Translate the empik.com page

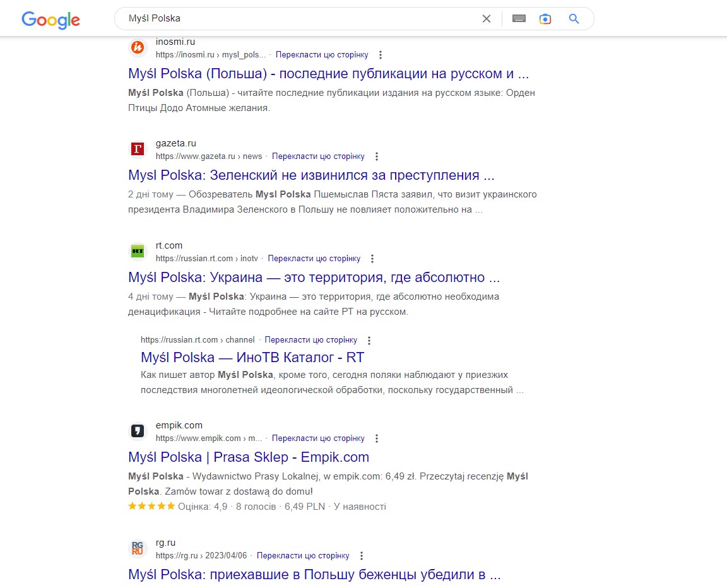coord(318,438)
